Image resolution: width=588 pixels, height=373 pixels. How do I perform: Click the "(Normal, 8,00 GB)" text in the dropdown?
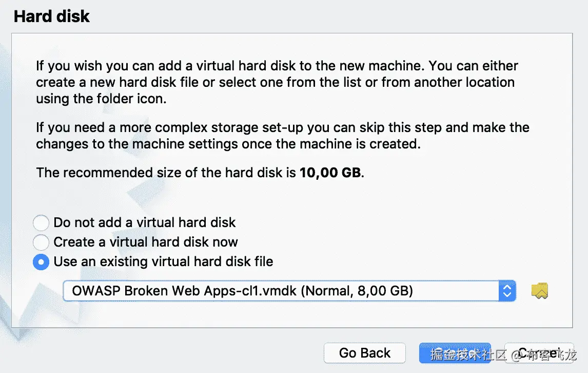[357, 291]
